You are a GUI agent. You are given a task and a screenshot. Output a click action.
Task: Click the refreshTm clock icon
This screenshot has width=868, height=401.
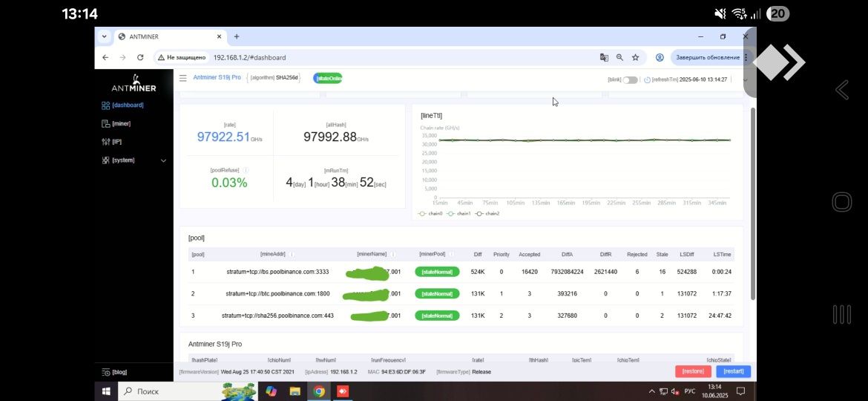point(647,79)
